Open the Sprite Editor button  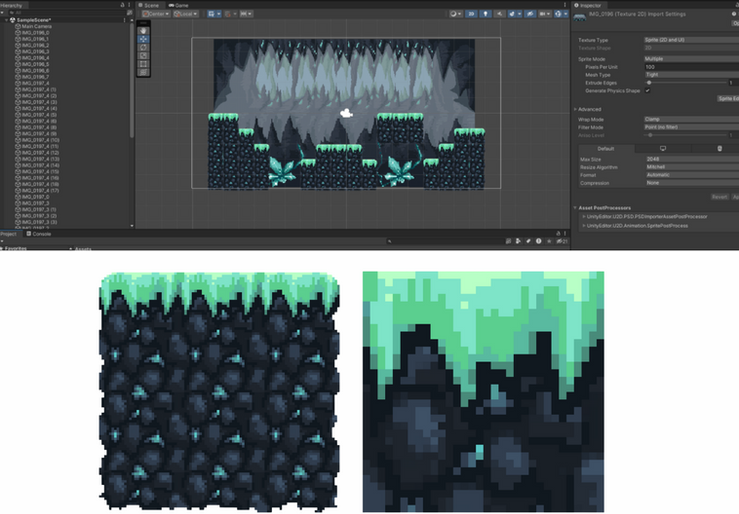(728, 98)
